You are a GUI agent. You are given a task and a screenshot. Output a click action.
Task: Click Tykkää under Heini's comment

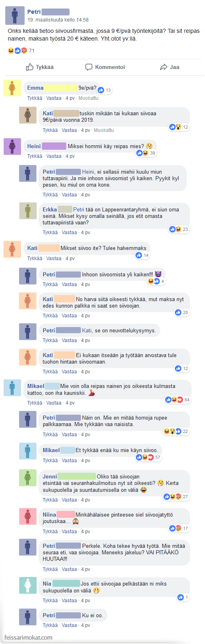pos(35,156)
